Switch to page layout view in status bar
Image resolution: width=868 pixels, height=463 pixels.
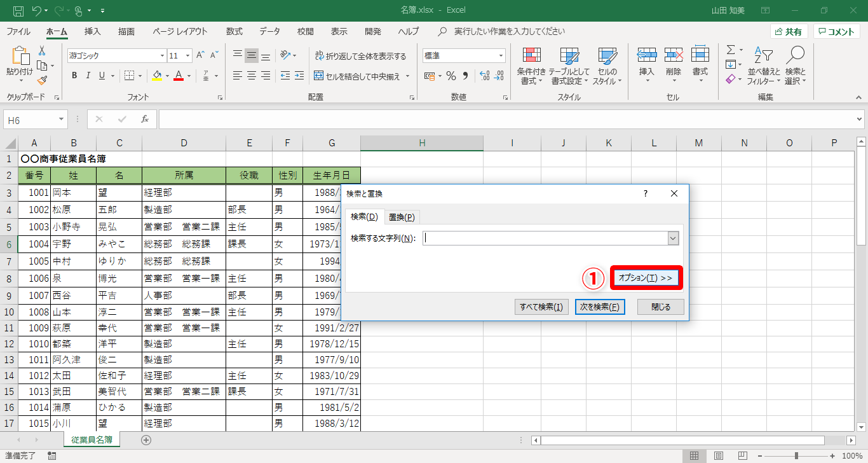tap(718, 456)
